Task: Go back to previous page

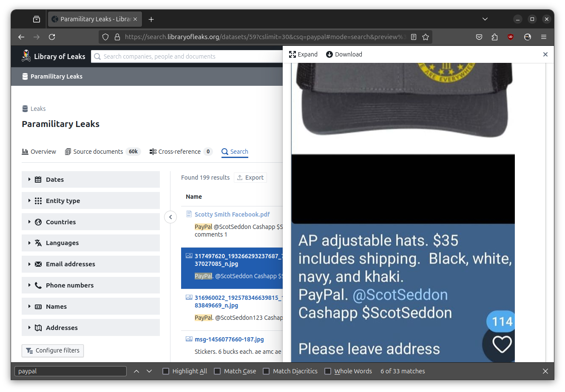Action: point(21,37)
